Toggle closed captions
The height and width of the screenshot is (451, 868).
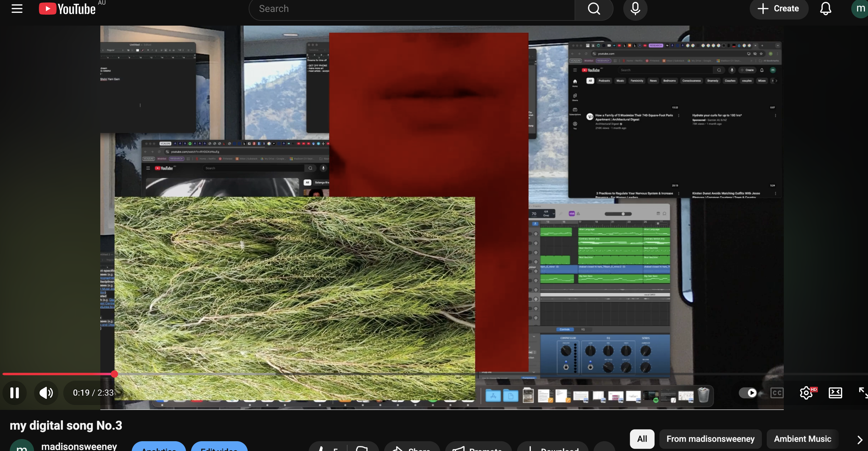point(777,393)
